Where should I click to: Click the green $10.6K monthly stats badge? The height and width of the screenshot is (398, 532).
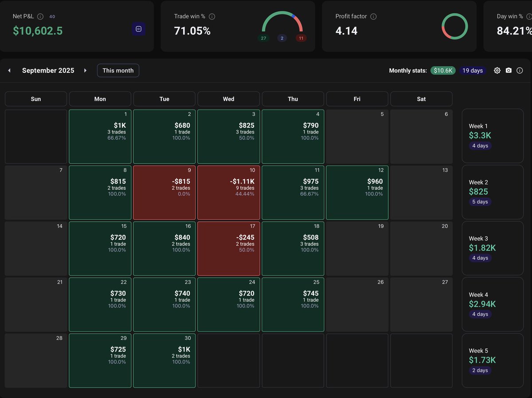click(443, 70)
